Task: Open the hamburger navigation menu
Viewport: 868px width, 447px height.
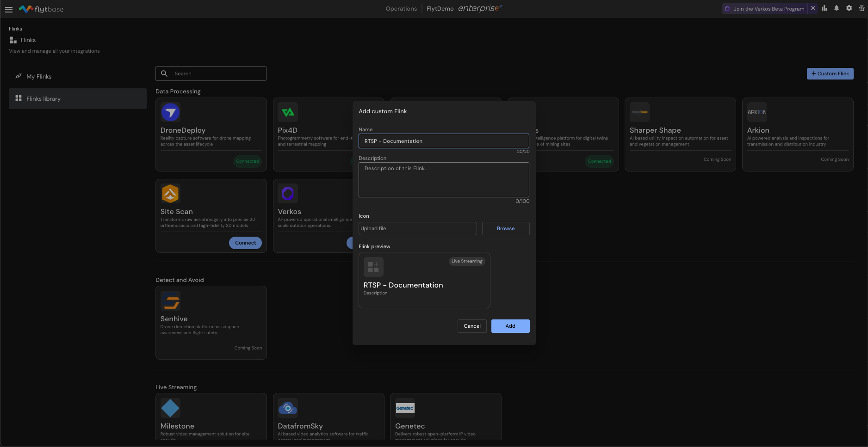Action: point(8,9)
